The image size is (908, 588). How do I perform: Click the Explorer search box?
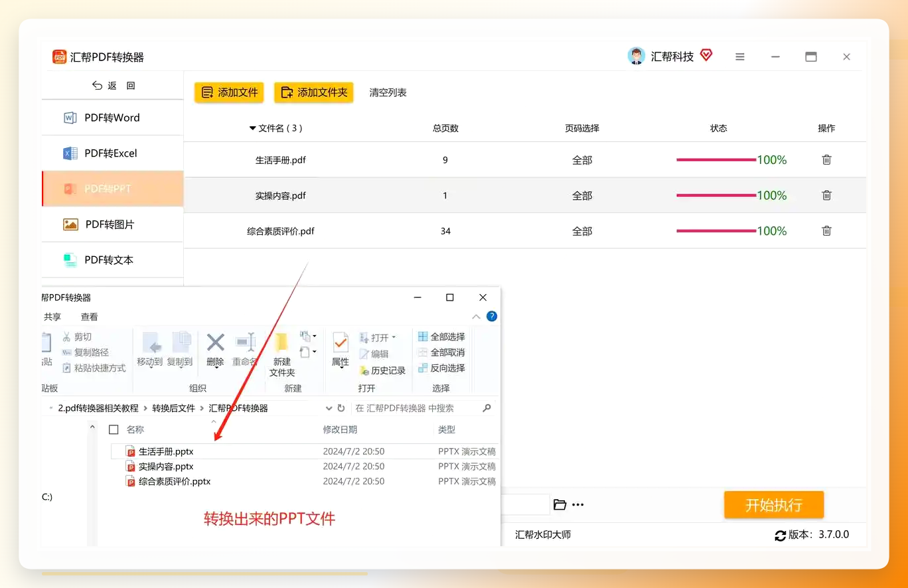[x=422, y=408]
